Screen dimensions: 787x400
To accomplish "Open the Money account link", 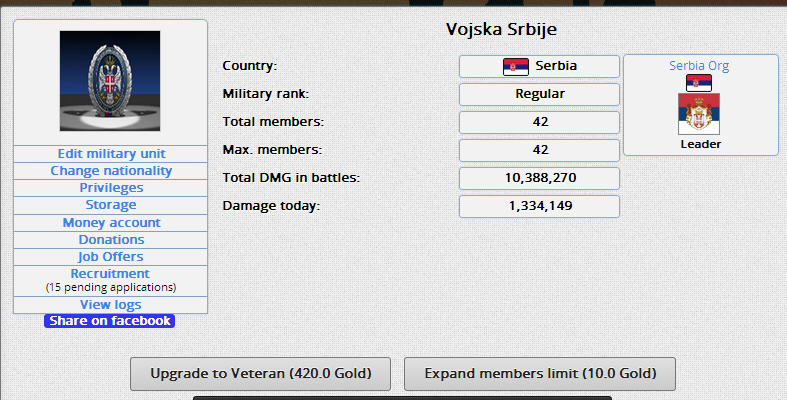I will (x=111, y=223).
